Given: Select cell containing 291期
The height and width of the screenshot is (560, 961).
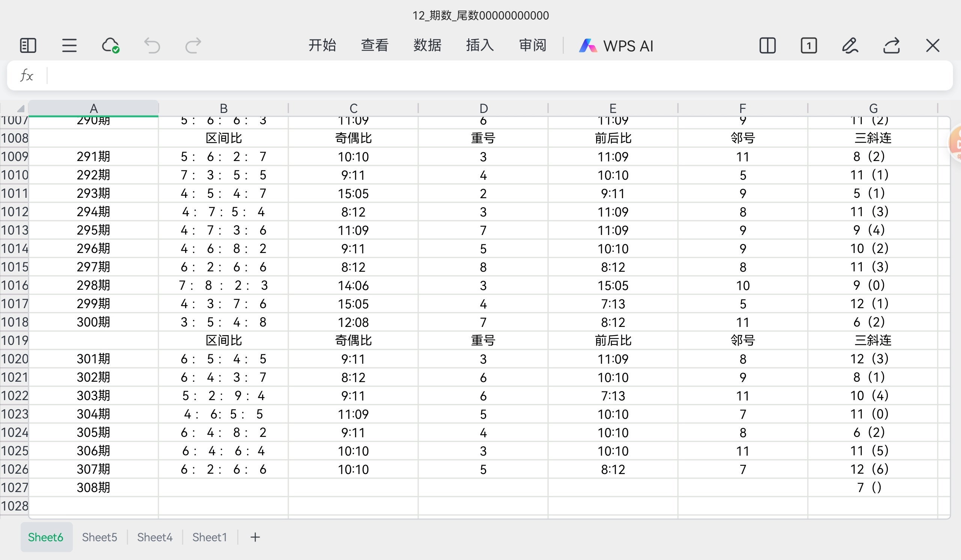Looking at the screenshot, I should coord(93,156).
